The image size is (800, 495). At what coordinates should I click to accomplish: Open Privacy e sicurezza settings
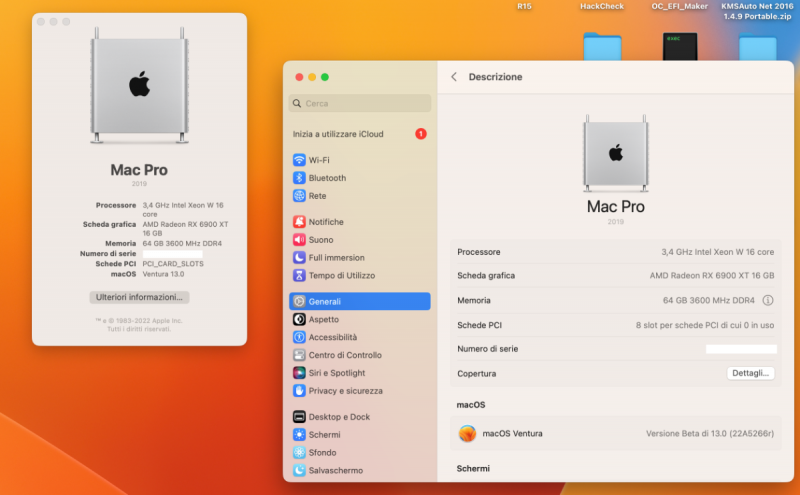pos(345,391)
